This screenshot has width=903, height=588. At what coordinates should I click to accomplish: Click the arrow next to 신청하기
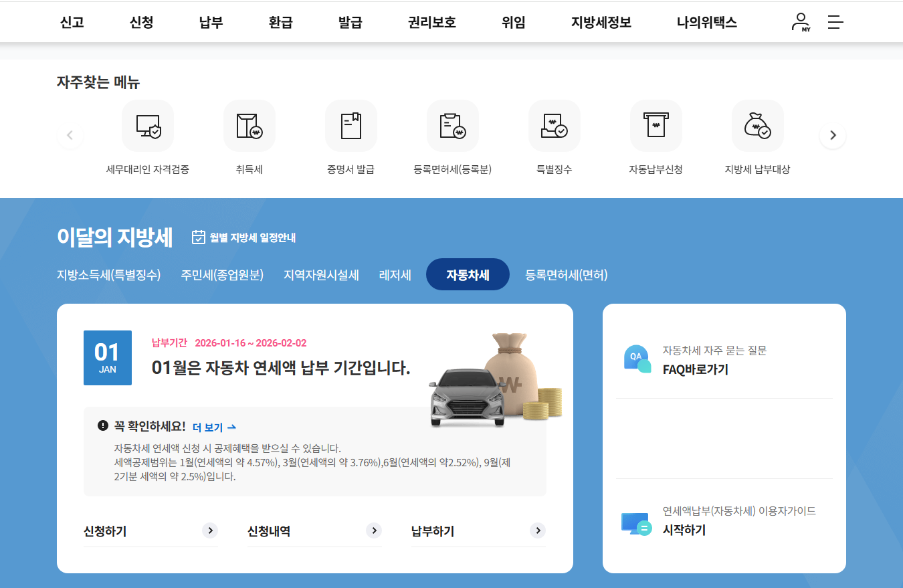coord(210,530)
